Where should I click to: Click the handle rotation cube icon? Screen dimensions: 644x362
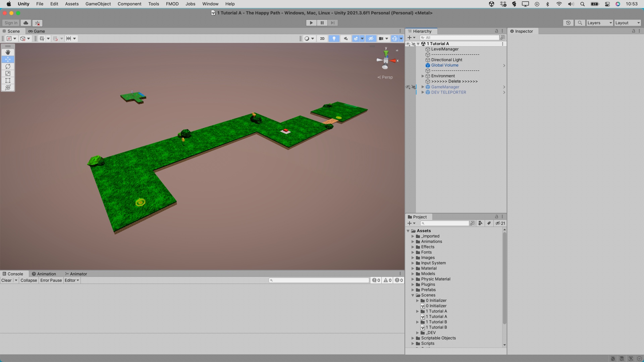(25, 39)
